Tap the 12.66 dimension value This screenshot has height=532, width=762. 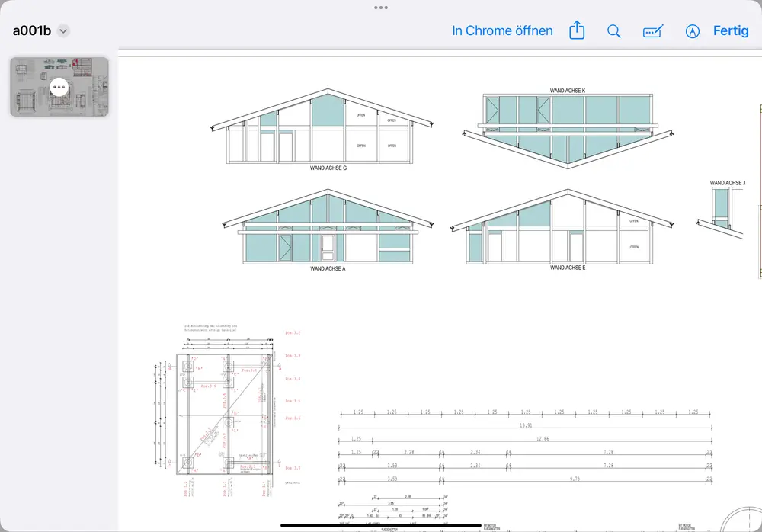tap(543, 439)
